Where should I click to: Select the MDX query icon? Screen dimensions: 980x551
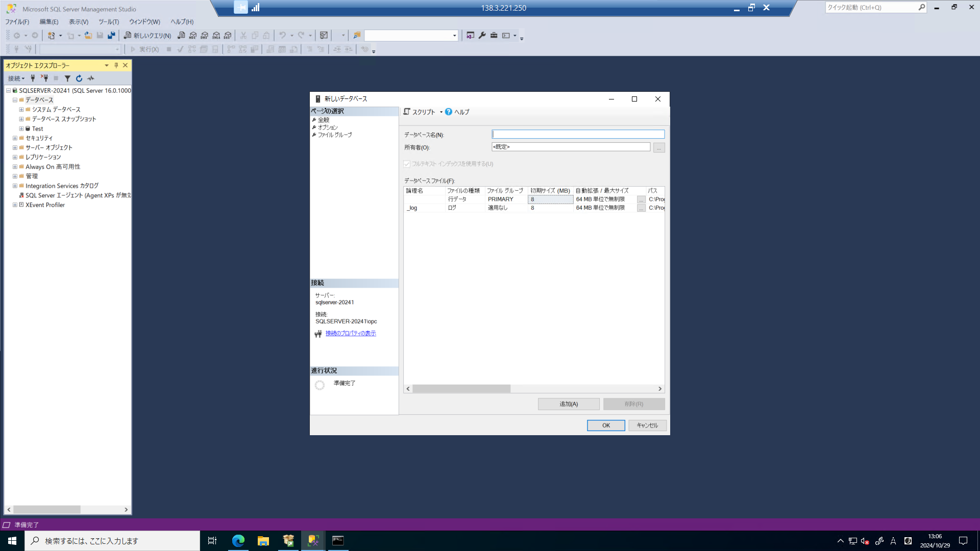tap(193, 35)
